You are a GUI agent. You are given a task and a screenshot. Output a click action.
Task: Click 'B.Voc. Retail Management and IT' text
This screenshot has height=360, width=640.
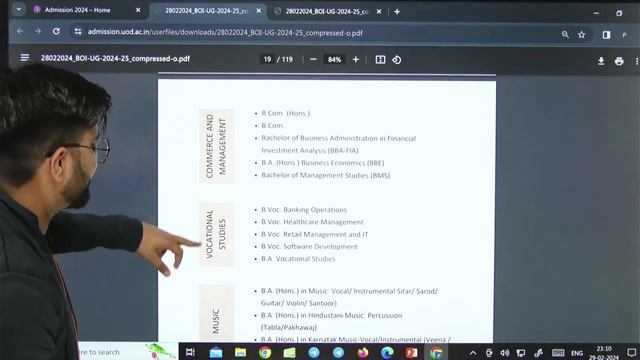pos(314,234)
